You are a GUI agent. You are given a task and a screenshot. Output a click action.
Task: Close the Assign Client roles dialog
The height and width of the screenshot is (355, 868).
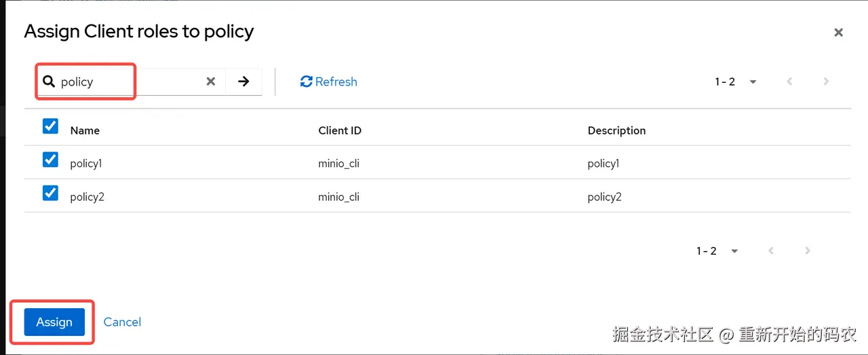click(x=838, y=33)
